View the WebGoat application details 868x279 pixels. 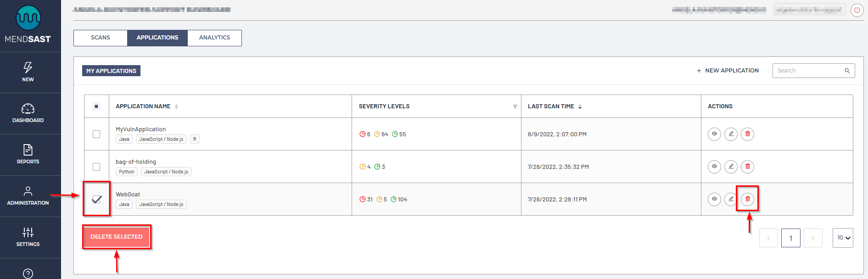pyautogui.click(x=714, y=199)
